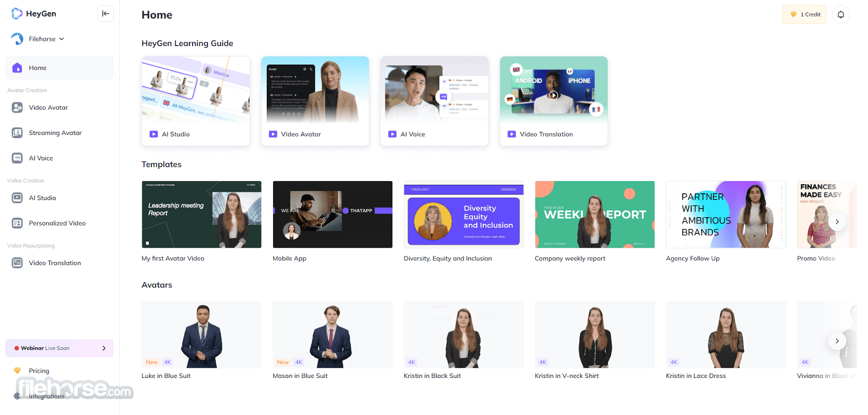Screen dimensions: 868x415
Task: Open Streaming Avatar from the sidebar
Action: point(59,133)
